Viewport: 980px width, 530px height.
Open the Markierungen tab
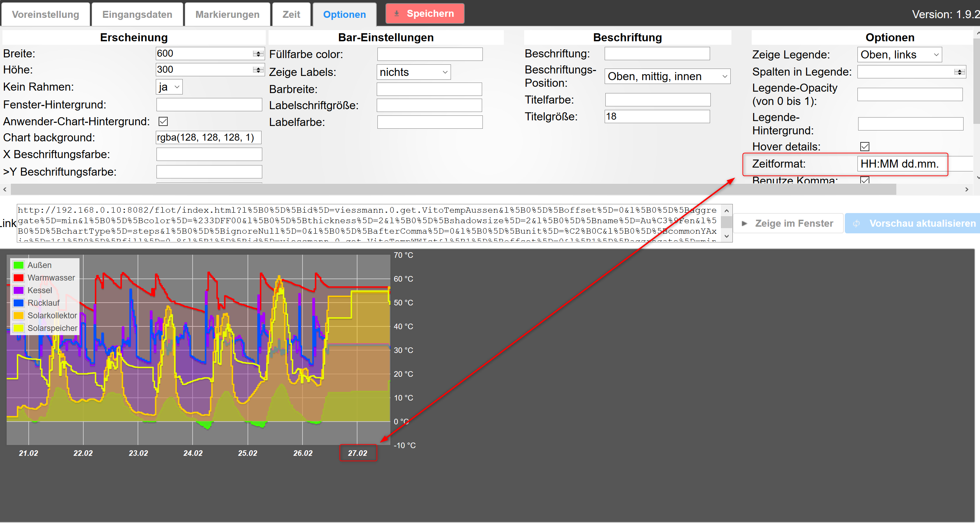point(227,14)
